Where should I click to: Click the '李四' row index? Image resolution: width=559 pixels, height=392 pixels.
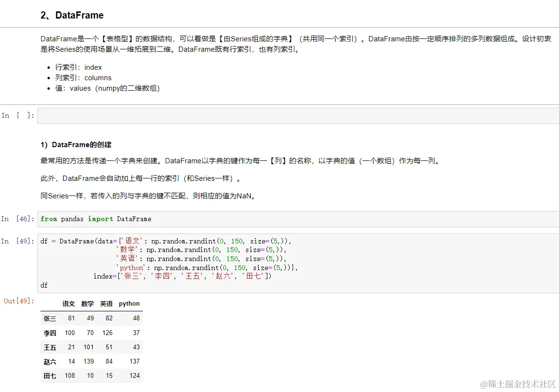click(x=50, y=333)
